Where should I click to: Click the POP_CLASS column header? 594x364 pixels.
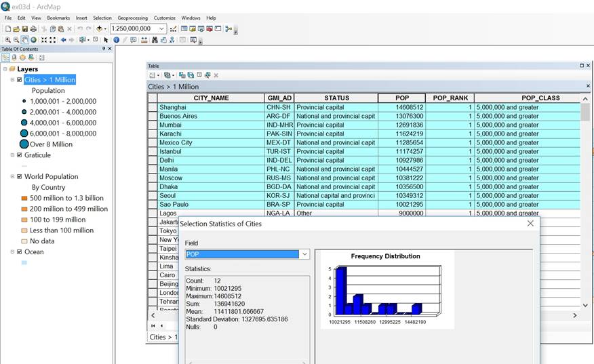coord(528,98)
